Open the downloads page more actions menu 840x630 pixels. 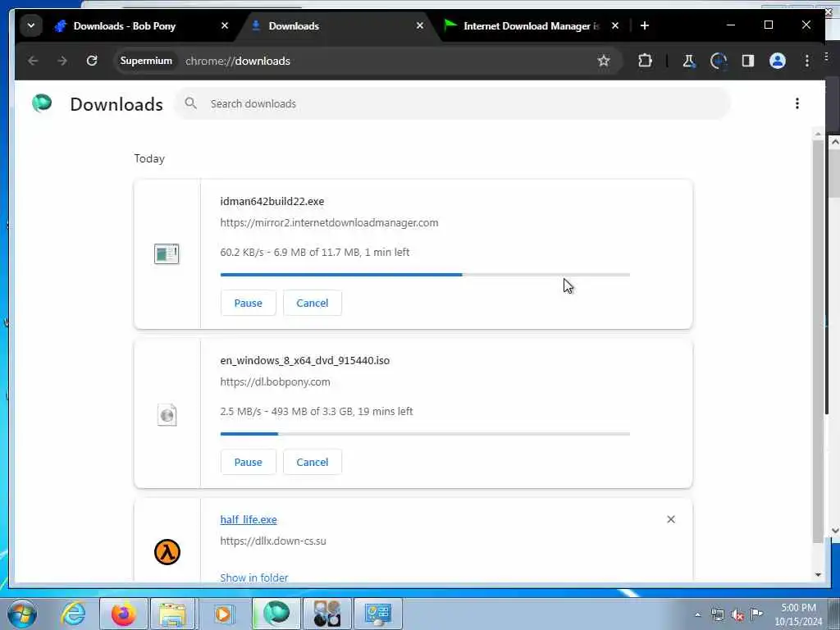[x=797, y=103]
